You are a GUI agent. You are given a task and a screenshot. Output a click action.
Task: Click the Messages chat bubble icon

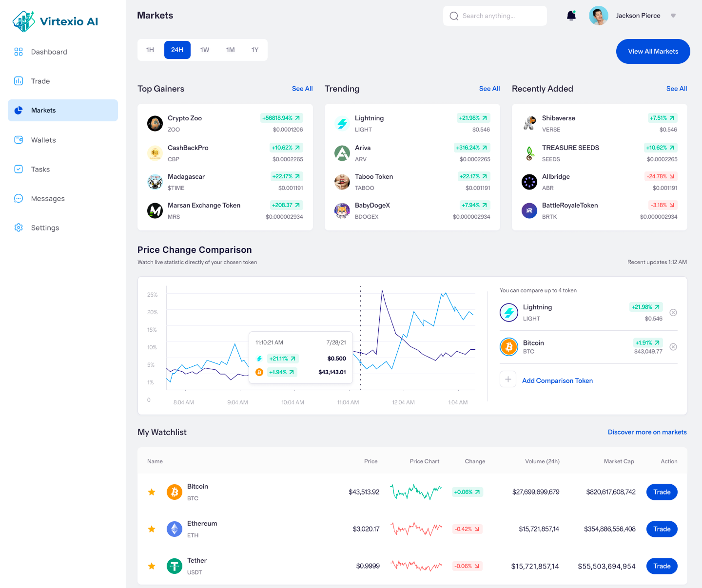coord(19,198)
